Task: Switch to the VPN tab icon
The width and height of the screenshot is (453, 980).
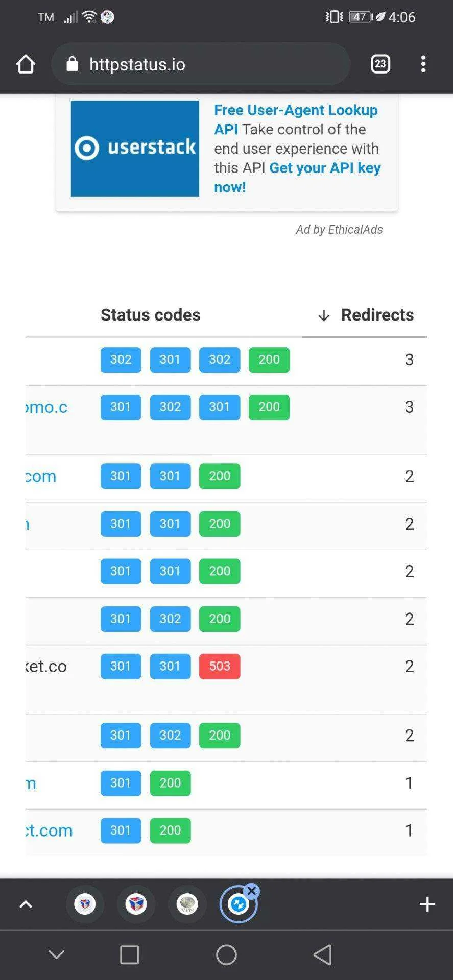Action: pos(187,904)
